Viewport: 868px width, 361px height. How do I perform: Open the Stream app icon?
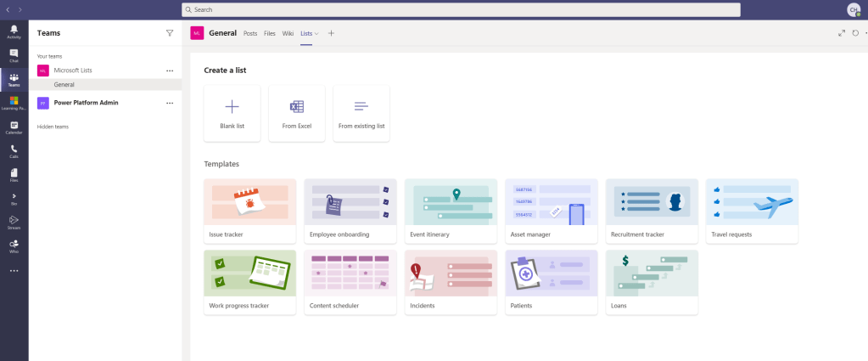tap(14, 222)
